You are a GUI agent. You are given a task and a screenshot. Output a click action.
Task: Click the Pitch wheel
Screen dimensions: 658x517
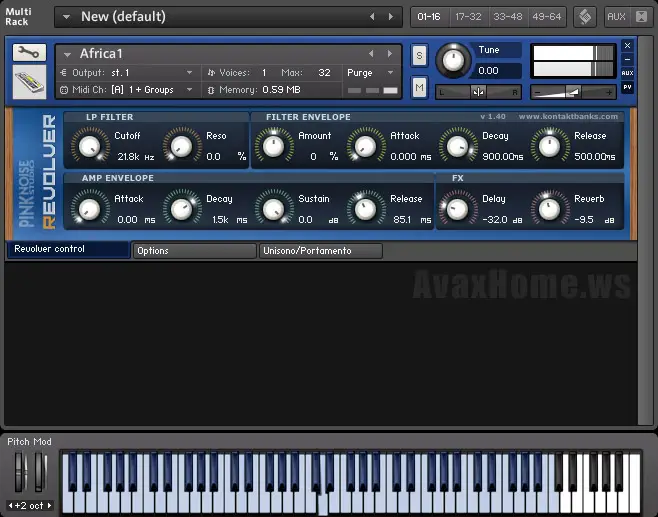(x=20, y=471)
